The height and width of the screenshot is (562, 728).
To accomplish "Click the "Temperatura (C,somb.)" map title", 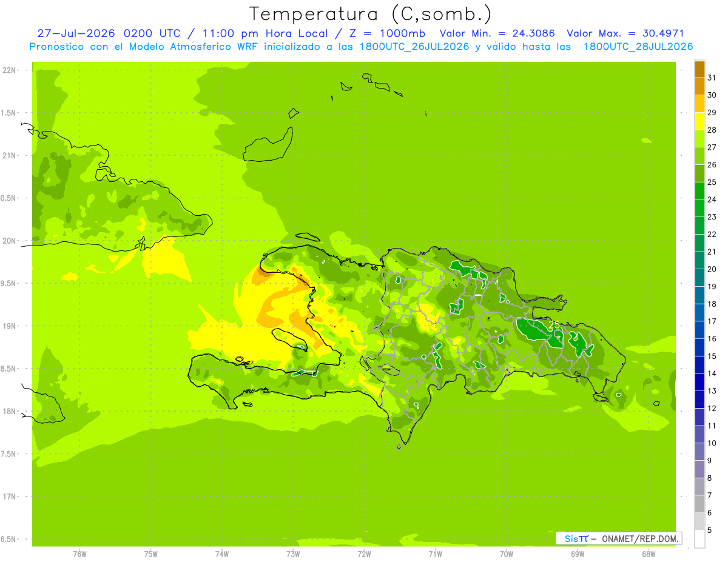I will pyautogui.click(x=370, y=14).
